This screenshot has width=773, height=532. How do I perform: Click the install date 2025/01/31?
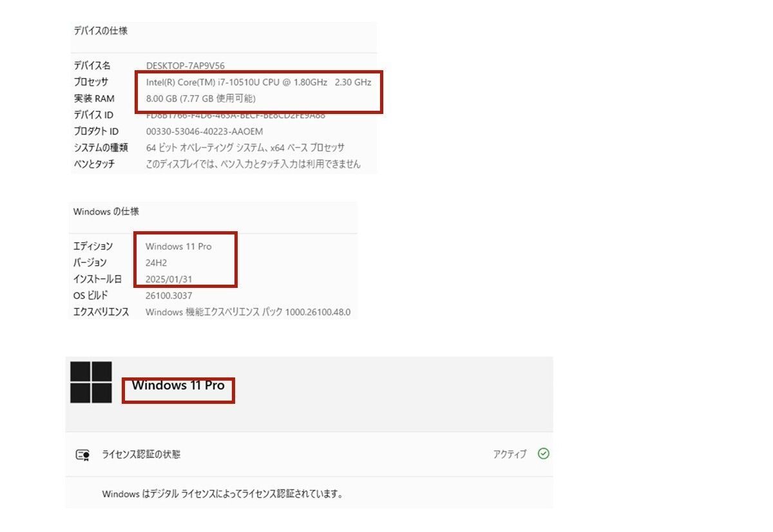[x=169, y=280]
